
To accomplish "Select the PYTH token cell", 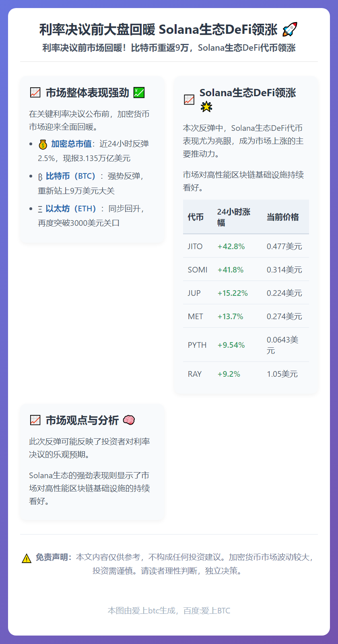I will [197, 345].
